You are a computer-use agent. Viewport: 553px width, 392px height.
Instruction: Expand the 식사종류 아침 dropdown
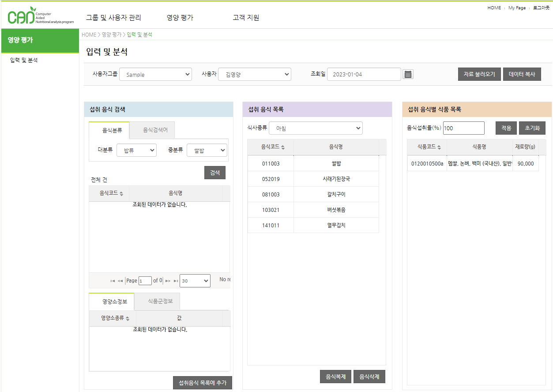pos(316,128)
